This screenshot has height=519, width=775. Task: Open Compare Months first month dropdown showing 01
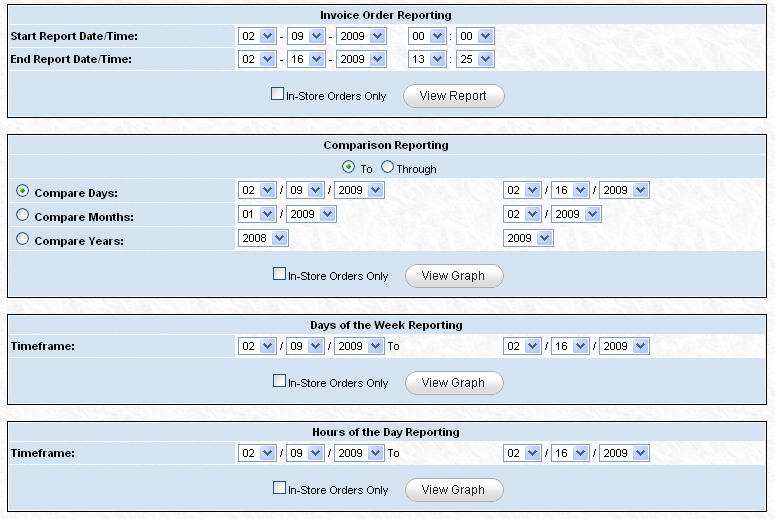[257, 214]
